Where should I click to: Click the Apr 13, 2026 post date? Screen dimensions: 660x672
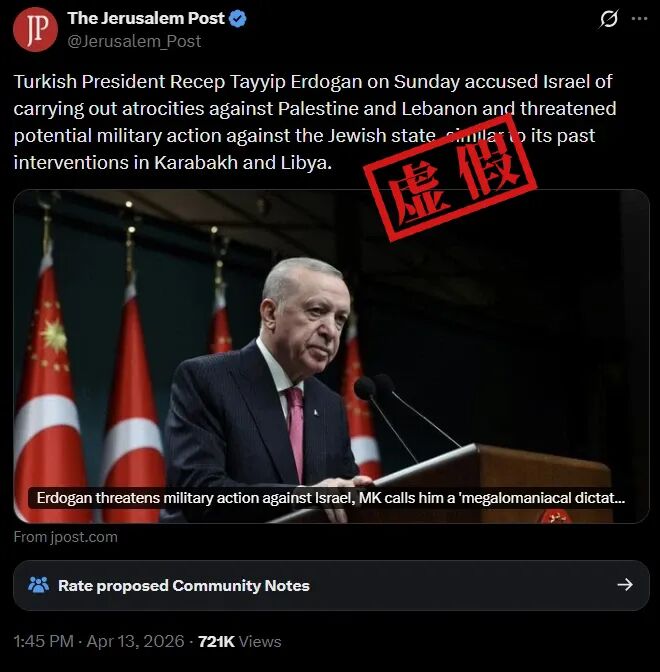[135, 642]
